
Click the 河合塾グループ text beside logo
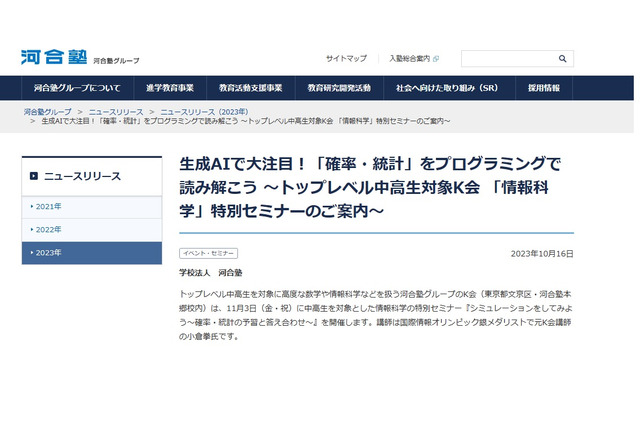click(116, 61)
